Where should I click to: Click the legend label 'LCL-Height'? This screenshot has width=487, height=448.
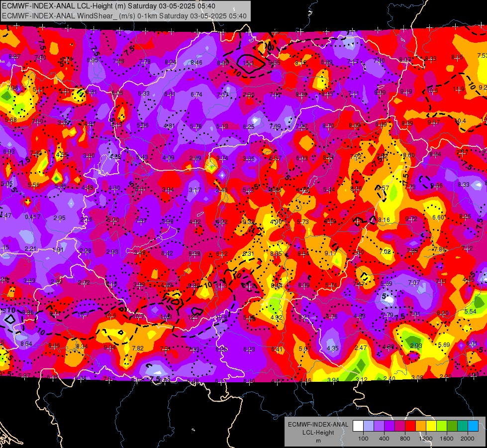(x=318, y=433)
